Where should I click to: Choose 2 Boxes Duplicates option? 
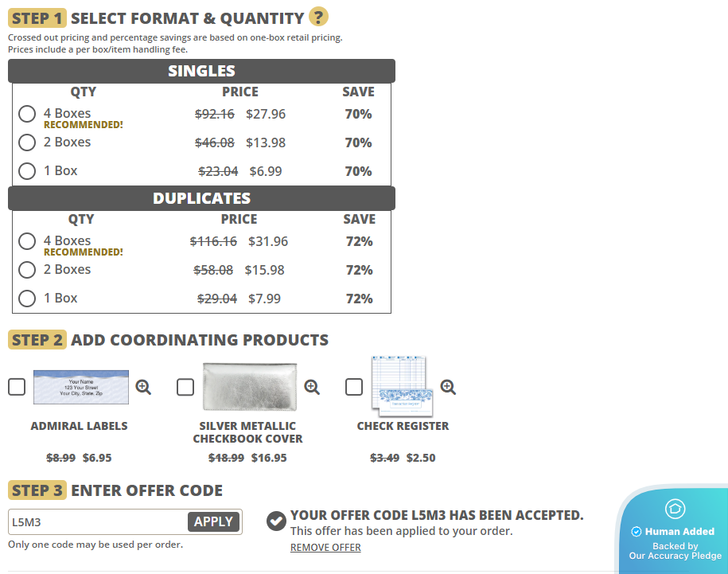point(27,270)
